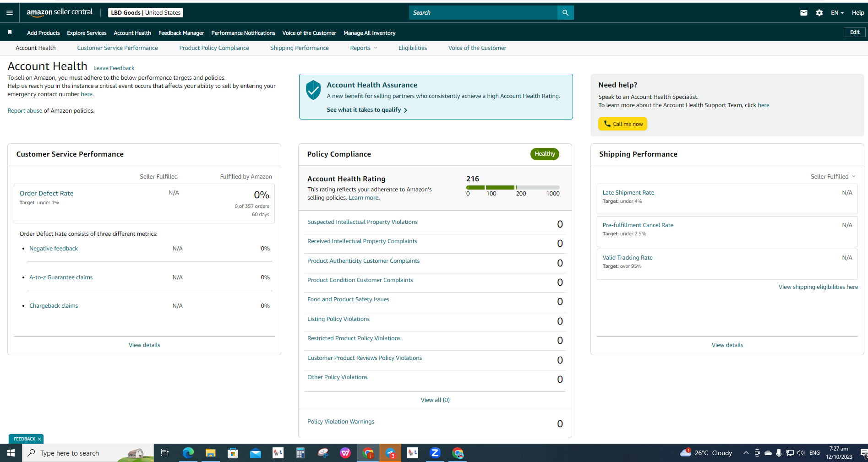This screenshot has height=462, width=868.
Task: Open Listing Policy Violations
Action: [338, 319]
